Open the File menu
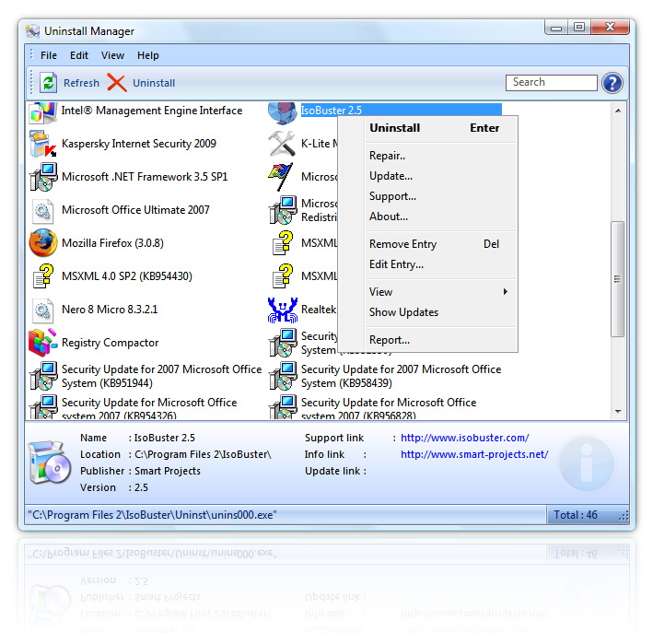This screenshot has height=644, width=653. tap(49, 55)
